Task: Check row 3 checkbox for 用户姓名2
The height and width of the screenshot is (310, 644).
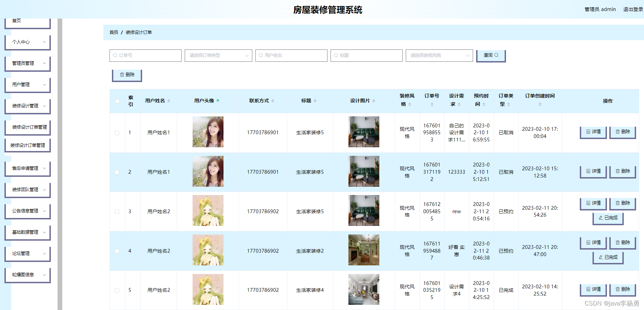Action: tap(117, 212)
